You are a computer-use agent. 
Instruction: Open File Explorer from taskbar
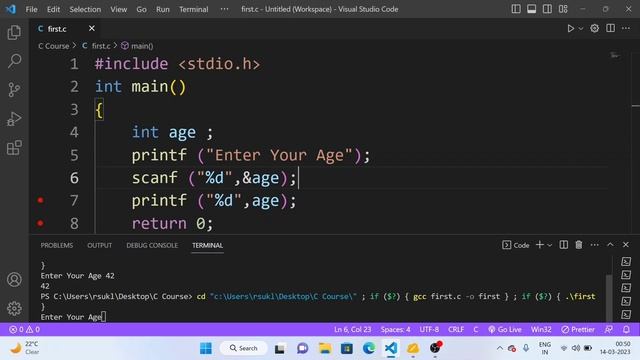click(325, 348)
